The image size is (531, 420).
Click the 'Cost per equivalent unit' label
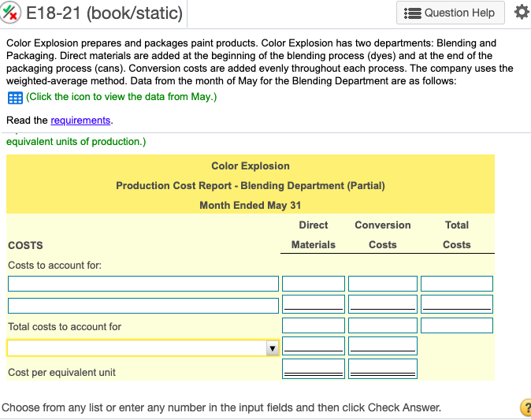tap(61, 373)
